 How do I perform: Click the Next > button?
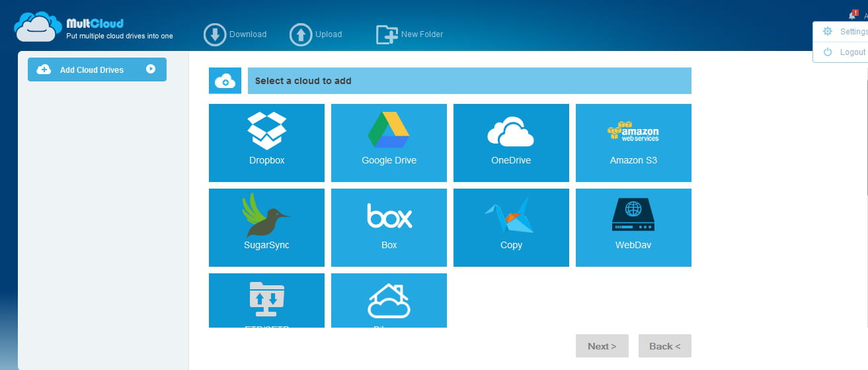[602, 346]
